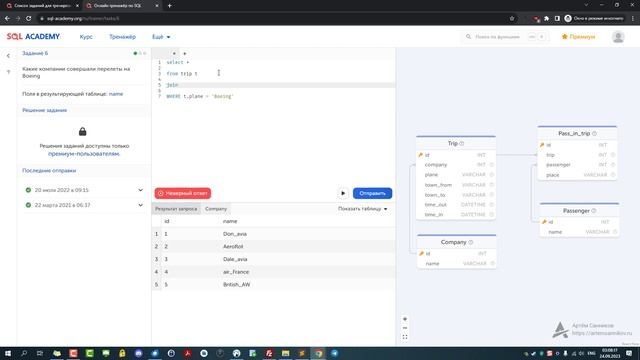Click the Trip table info icon
640x360 pixels.
(462, 143)
